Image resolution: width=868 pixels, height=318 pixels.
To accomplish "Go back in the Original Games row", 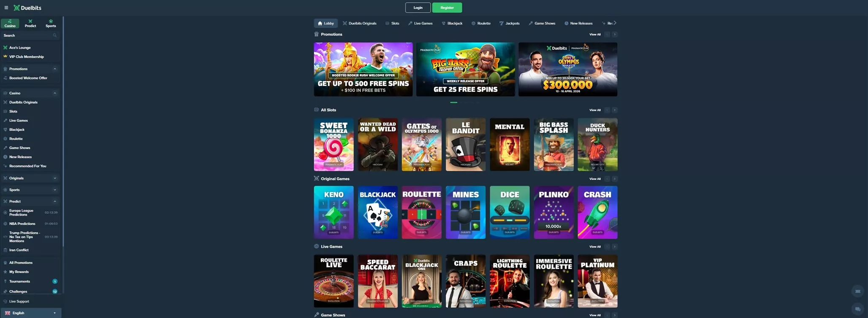I will pyautogui.click(x=607, y=179).
